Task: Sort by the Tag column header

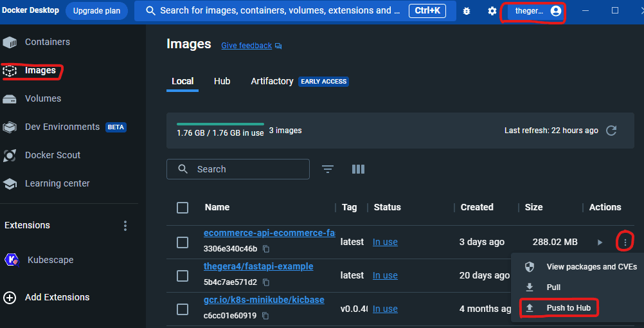Action: pyautogui.click(x=349, y=208)
